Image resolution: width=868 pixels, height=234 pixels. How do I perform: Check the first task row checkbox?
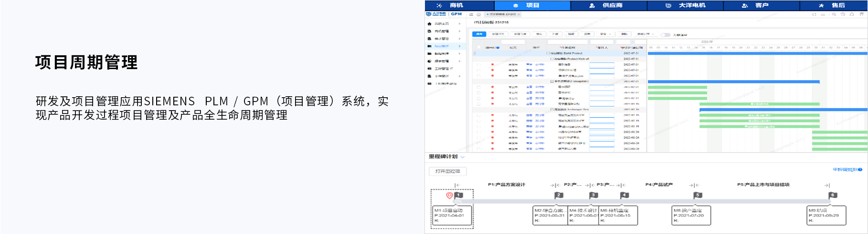pyautogui.click(x=479, y=64)
